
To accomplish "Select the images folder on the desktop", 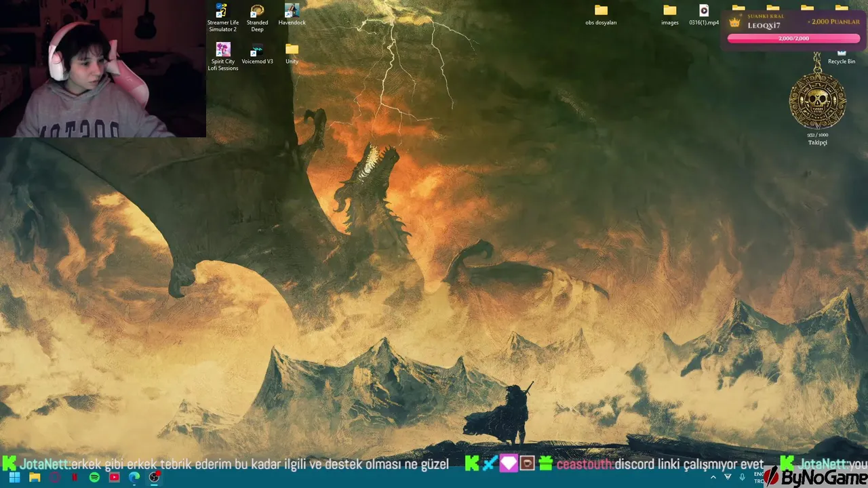I will click(x=669, y=15).
